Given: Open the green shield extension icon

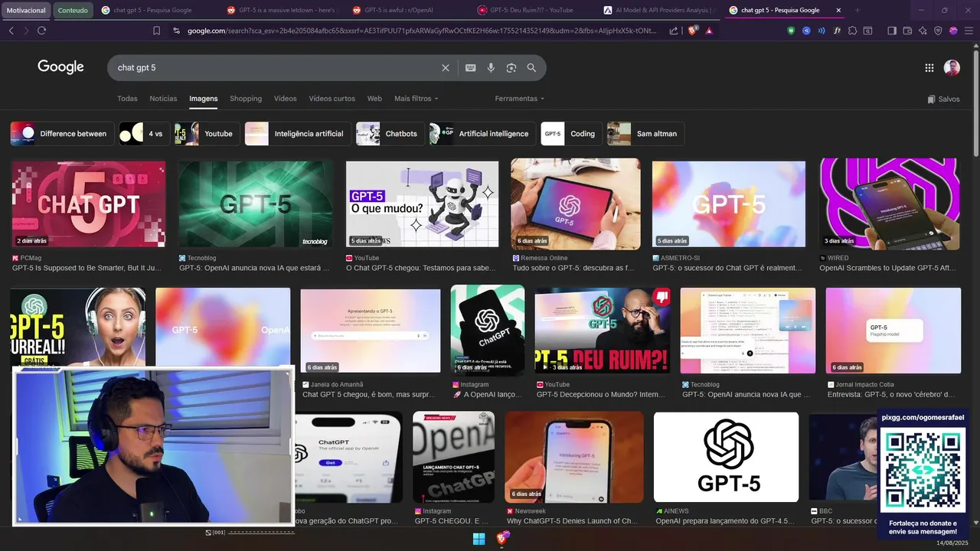Looking at the screenshot, I should point(791,31).
